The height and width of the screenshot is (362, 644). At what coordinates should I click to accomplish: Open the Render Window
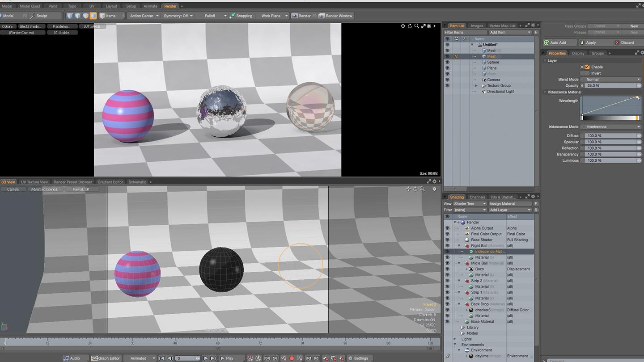335,16
